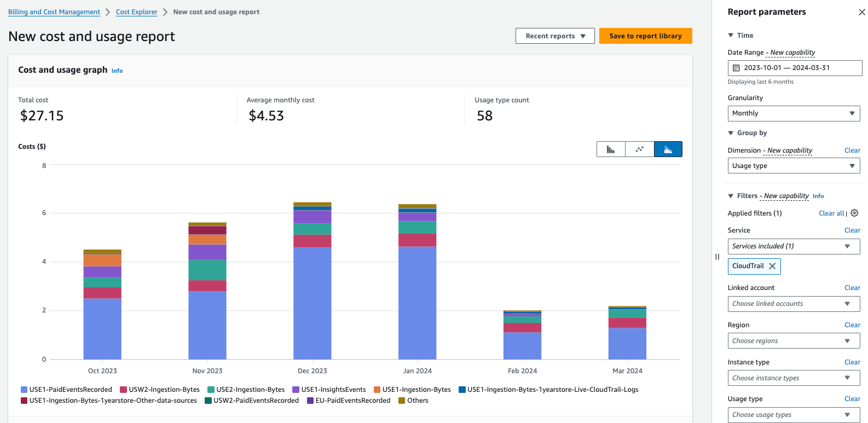Click the blue USE1-PaidEventsRecorded bar for Dec 2023
The height and width of the screenshot is (423, 868).
312,304
